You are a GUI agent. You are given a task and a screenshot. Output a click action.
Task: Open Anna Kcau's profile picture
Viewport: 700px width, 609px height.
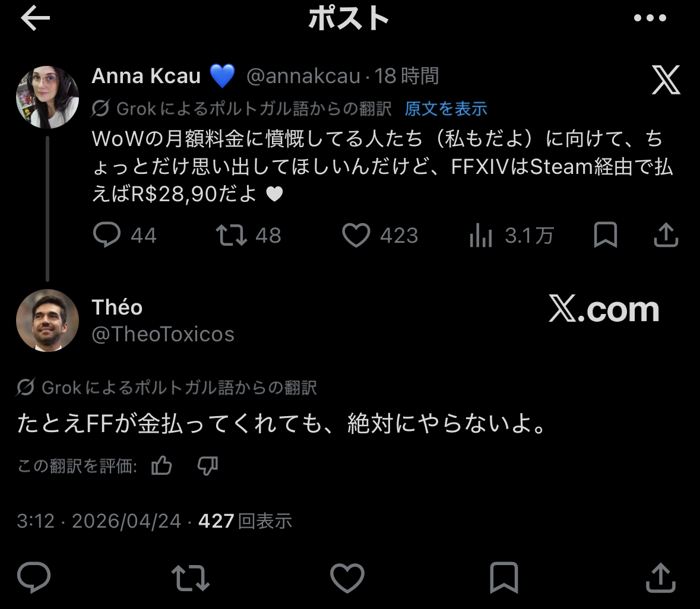(x=47, y=97)
